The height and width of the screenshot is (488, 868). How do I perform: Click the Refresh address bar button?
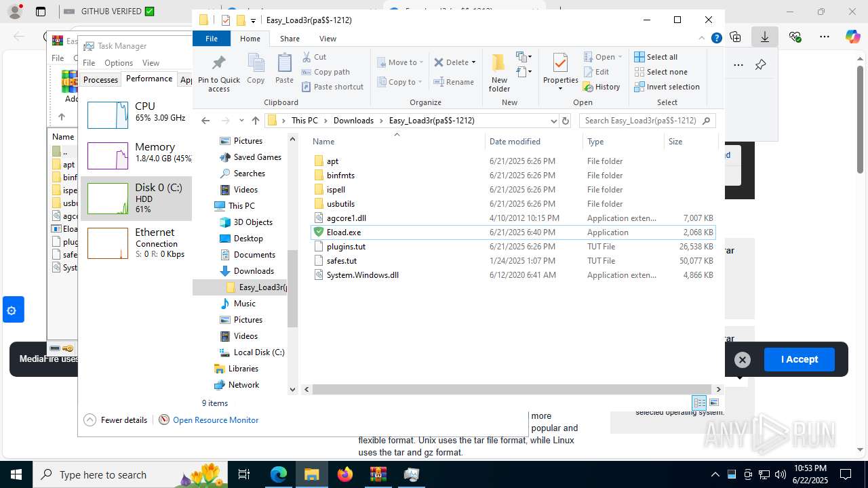click(566, 121)
